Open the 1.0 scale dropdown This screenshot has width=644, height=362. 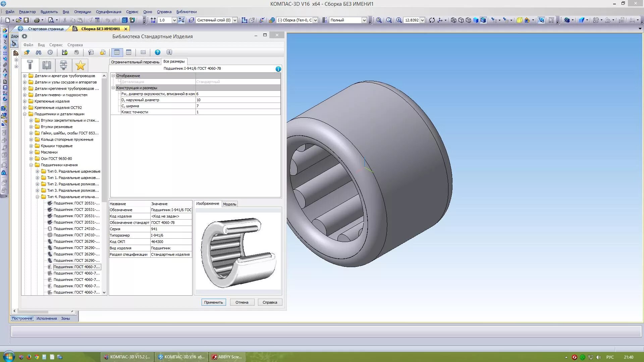tap(174, 20)
